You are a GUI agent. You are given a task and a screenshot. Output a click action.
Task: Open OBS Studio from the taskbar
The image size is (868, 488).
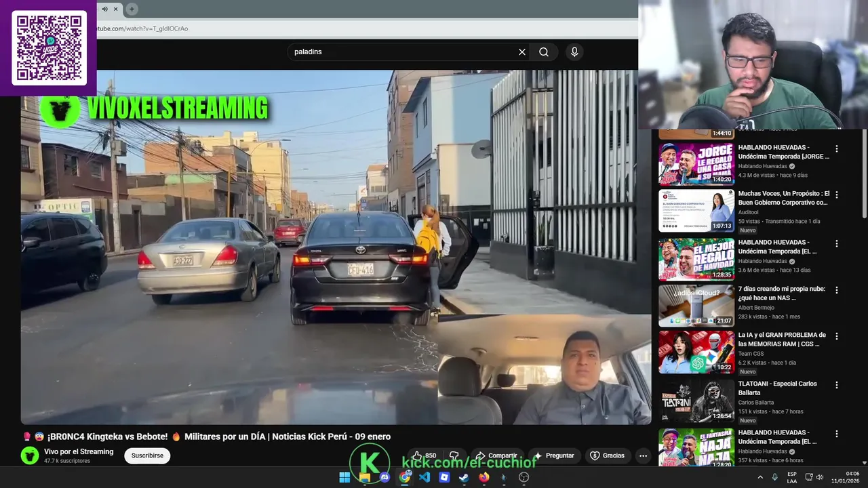(x=524, y=477)
